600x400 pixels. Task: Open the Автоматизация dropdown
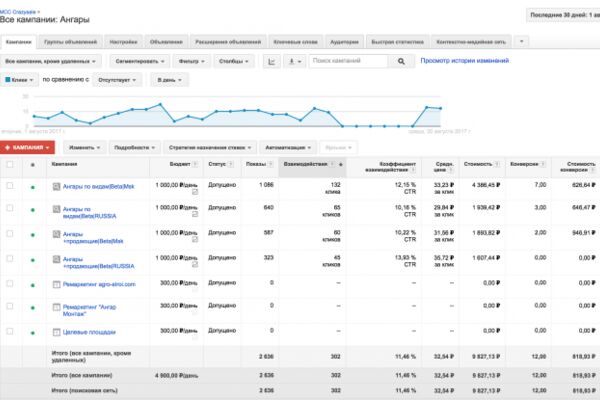(x=288, y=147)
